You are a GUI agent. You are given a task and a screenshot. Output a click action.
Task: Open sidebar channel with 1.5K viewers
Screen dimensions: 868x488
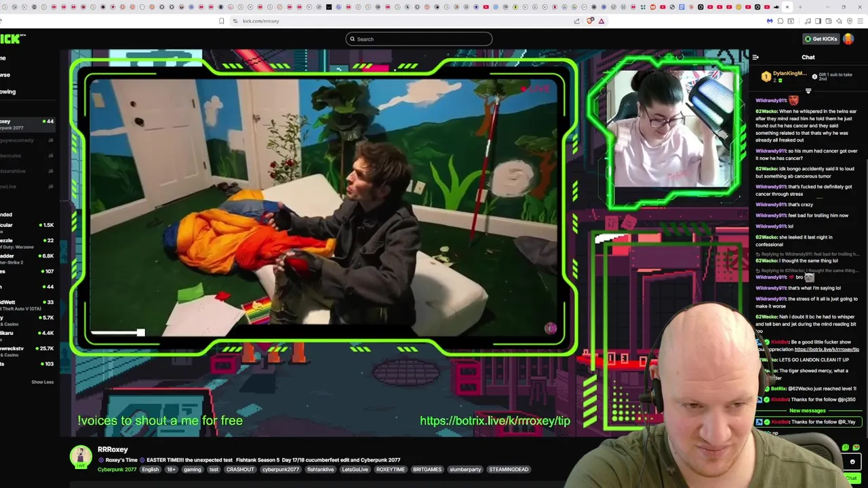(x=27, y=228)
